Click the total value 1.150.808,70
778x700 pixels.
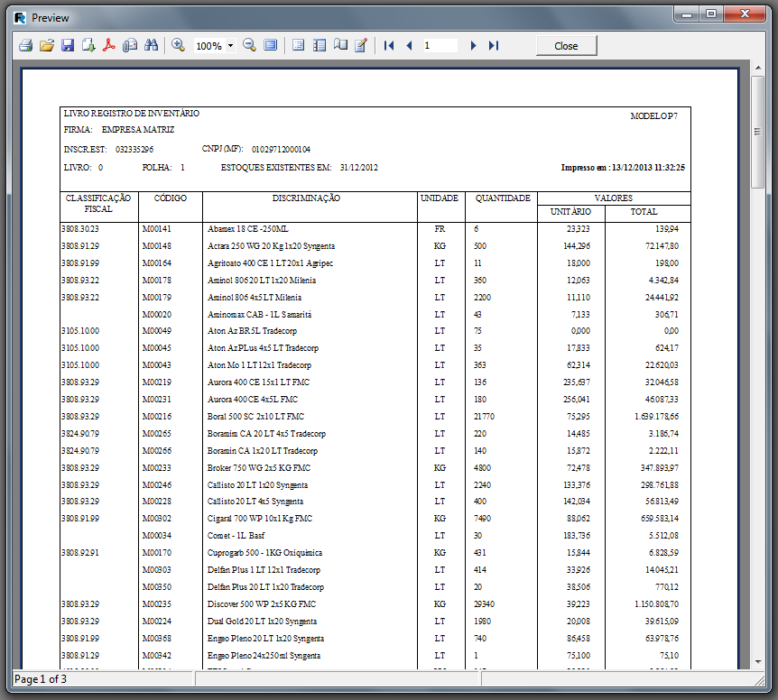pyautogui.click(x=656, y=604)
